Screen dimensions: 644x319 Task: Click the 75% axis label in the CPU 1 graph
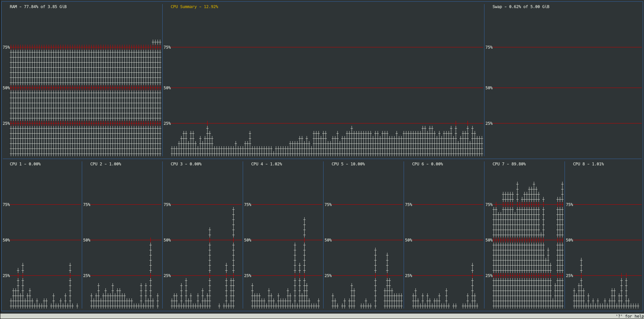[x=6, y=205]
